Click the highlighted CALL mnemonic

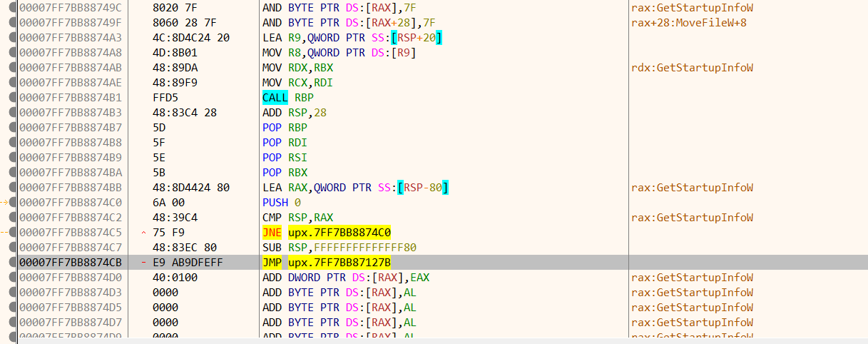click(276, 97)
